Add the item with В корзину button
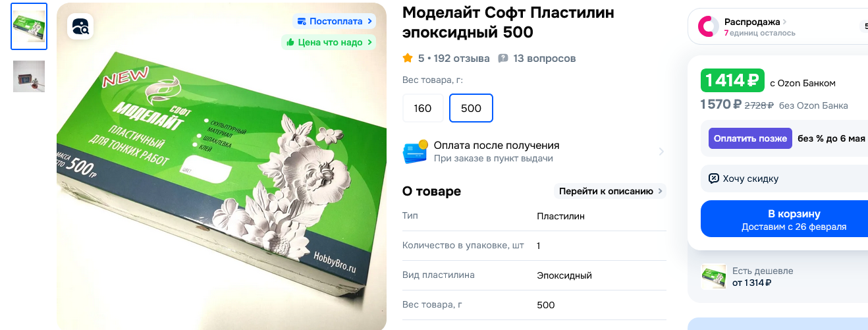The width and height of the screenshot is (868, 330). point(784,219)
